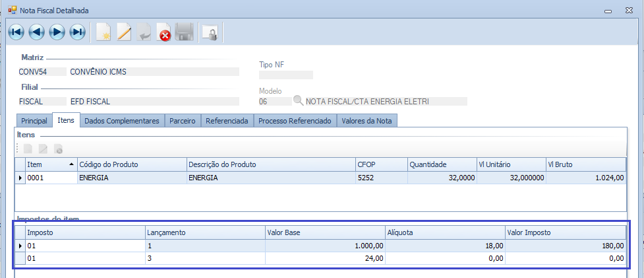The image size is (644, 278).
Task: Click the edit item icon in Itens toolbar
Action: tap(43, 149)
